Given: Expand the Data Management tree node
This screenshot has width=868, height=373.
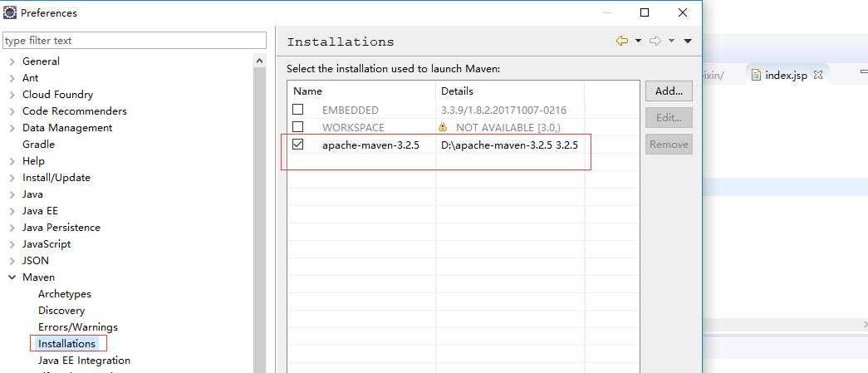Looking at the screenshot, I should pyautogui.click(x=12, y=129).
